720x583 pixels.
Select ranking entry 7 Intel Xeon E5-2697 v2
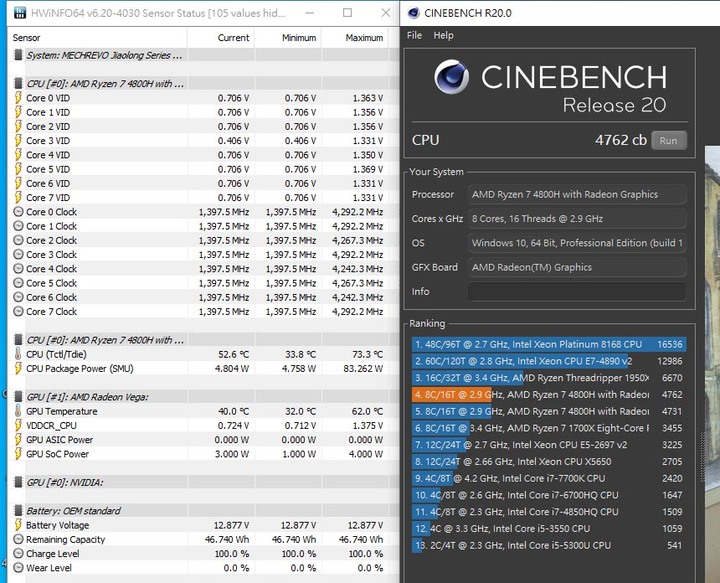click(x=549, y=445)
